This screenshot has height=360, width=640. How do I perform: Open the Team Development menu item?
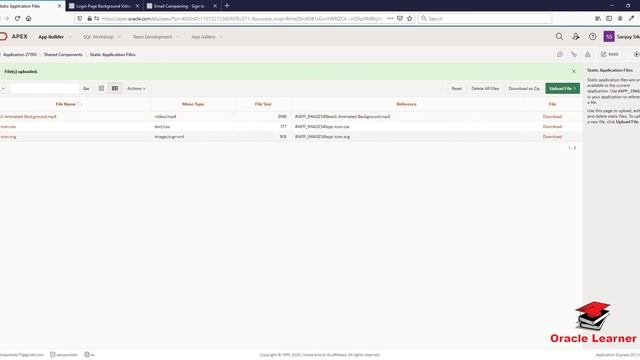point(152,37)
